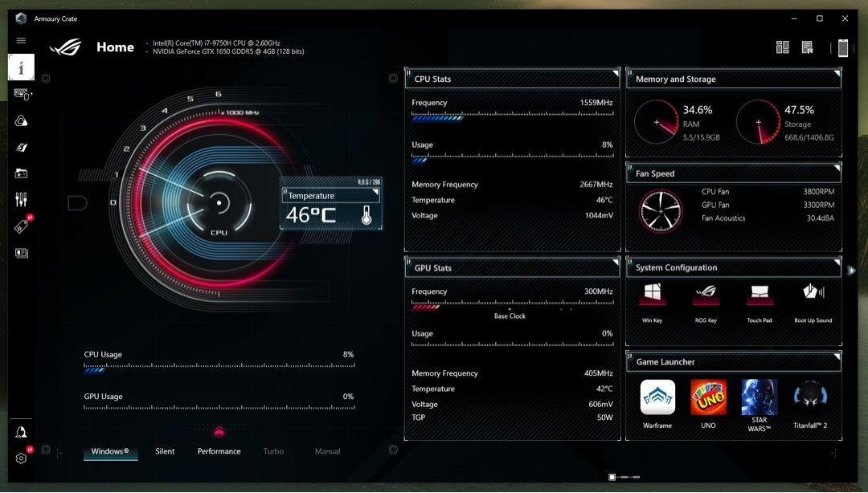Open the device lighting sidebar icon
868x493 pixels.
click(21, 94)
